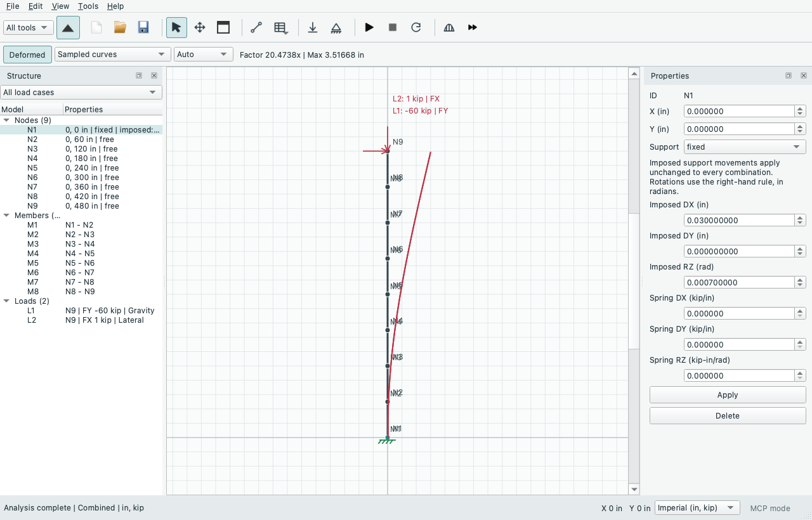812x520 pixels.
Task: Open the Support type dropdown showing fixed
Action: click(745, 147)
